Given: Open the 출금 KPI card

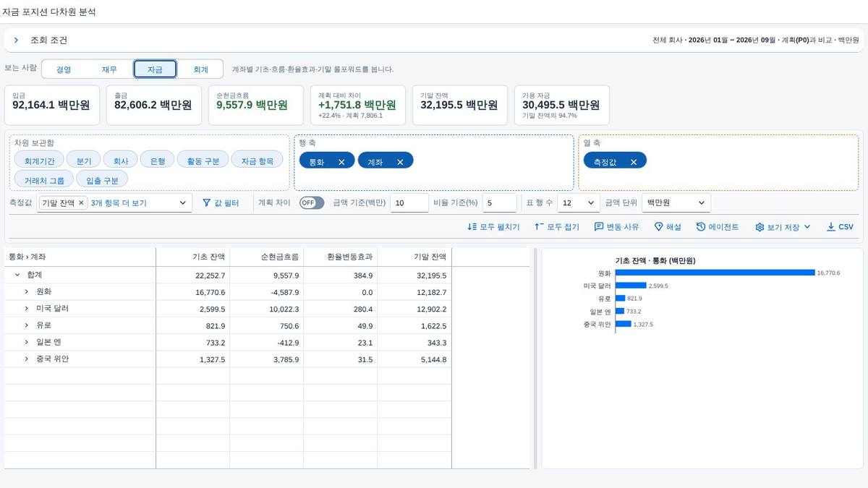Looking at the screenshot, I should tap(156, 105).
